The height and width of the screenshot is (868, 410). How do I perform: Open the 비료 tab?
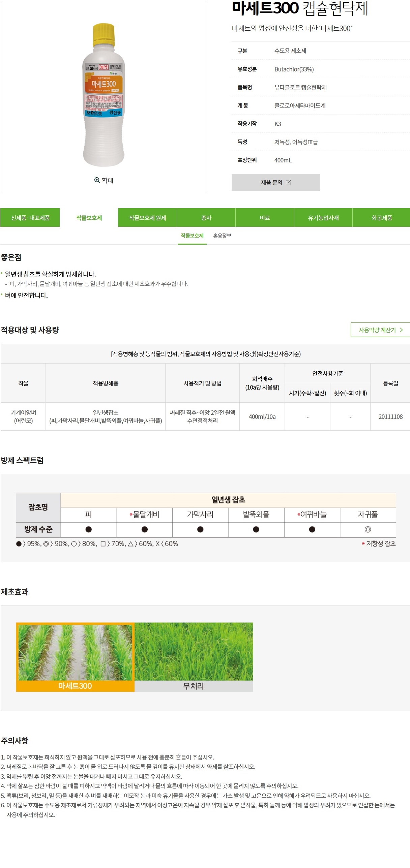point(265,218)
